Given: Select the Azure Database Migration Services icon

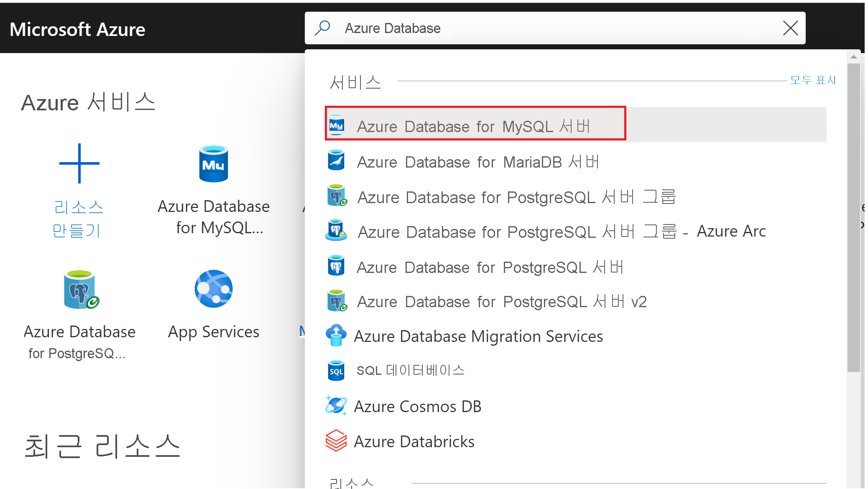Looking at the screenshot, I should (x=336, y=335).
